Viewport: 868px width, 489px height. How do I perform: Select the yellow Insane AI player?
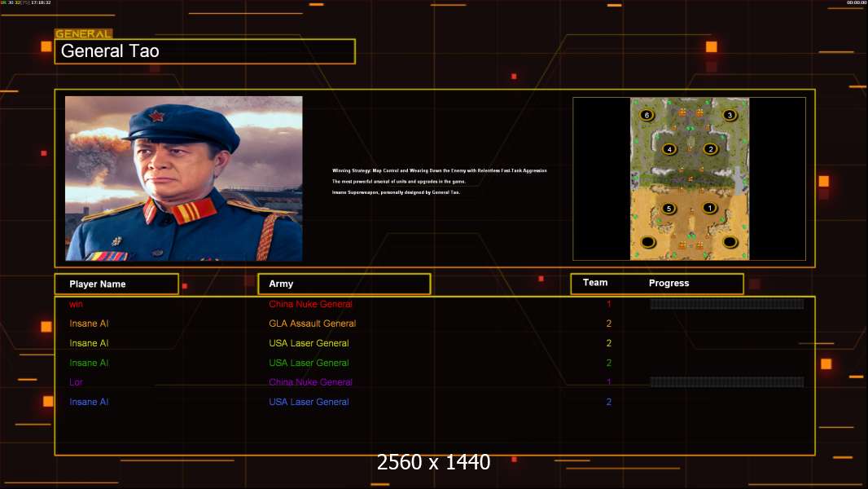[x=89, y=343]
